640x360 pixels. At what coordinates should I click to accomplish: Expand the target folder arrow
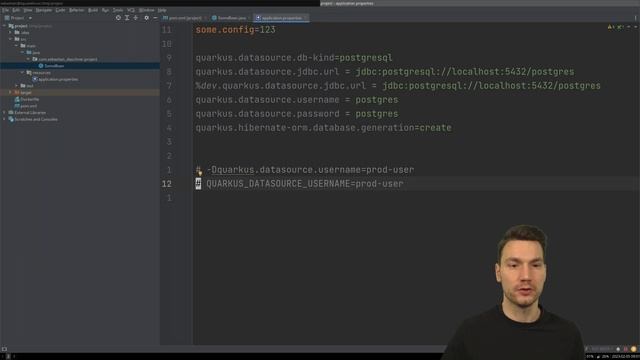(11, 93)
